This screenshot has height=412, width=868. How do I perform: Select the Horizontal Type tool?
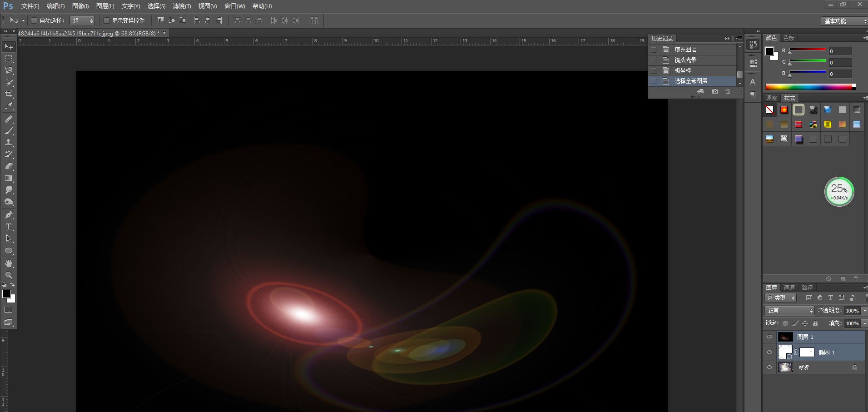pyautogui.click(x=9, y=227)
